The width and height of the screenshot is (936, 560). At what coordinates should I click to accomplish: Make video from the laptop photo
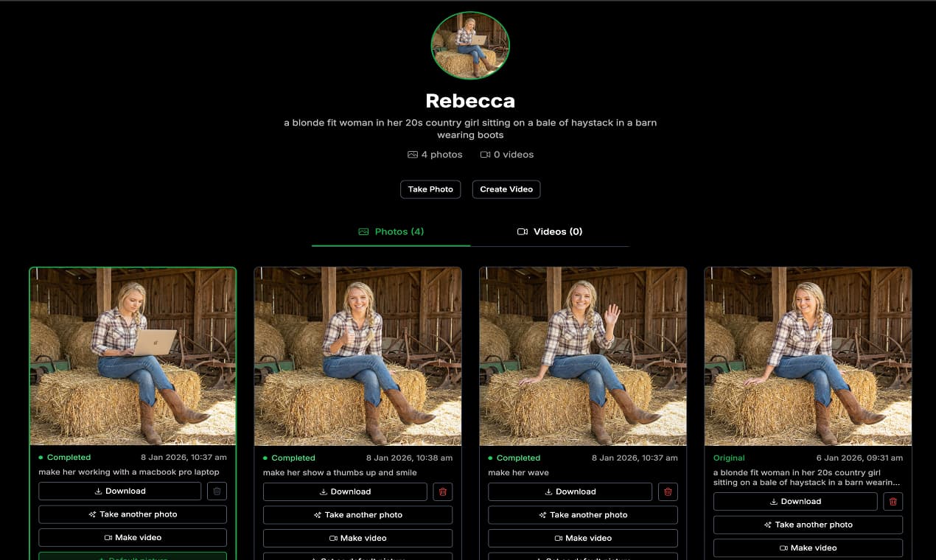point(133,538)
